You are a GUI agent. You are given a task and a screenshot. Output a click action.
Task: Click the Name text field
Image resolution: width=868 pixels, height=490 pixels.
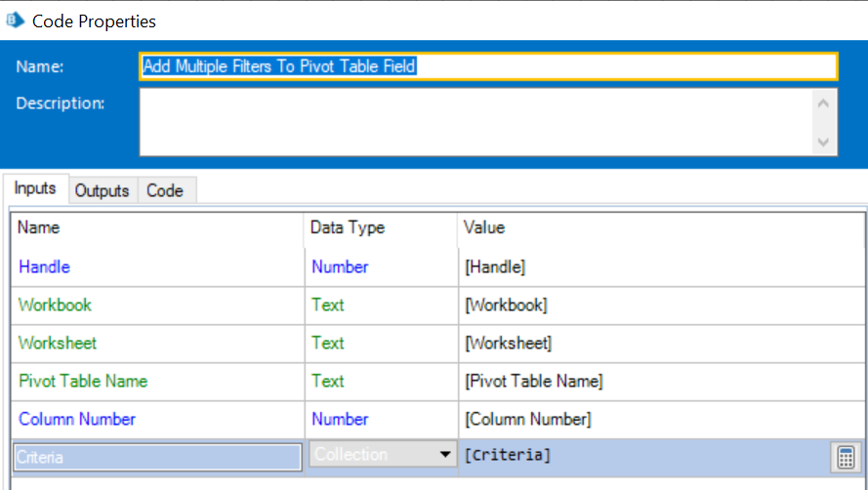tap(488, 66)
